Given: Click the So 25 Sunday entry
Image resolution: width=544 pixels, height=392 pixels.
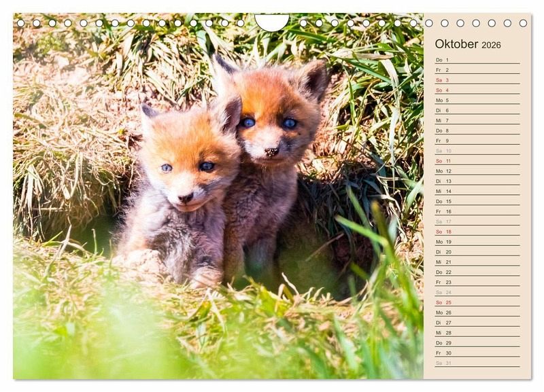Looking at the screenshot, I should coord(477,302).
